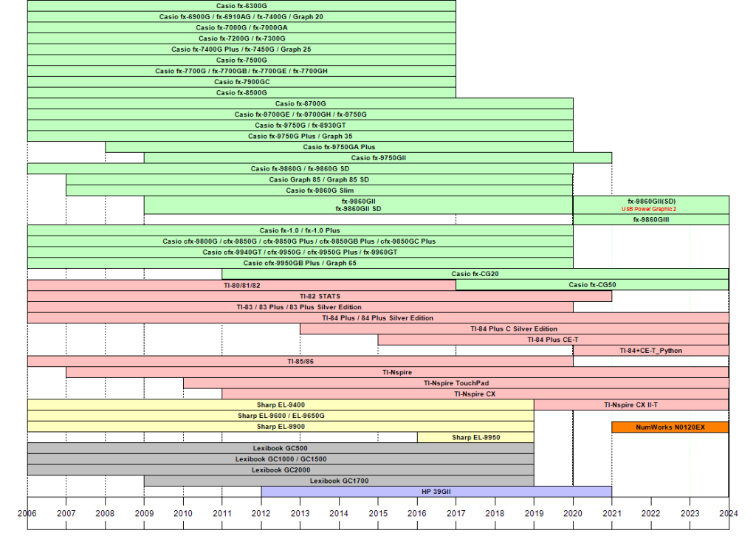Click the Casio fx-6300G timeline bar
Screen dimensions: 756x536
coord(241,6)
